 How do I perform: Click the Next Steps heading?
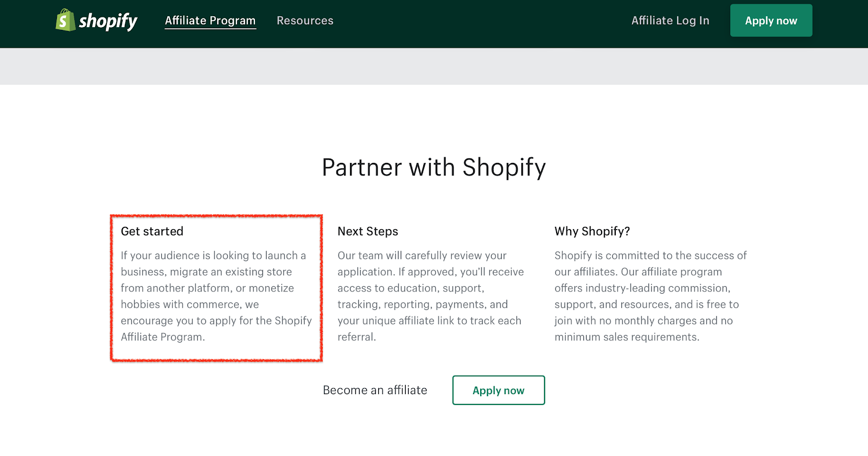pos(368,232)
